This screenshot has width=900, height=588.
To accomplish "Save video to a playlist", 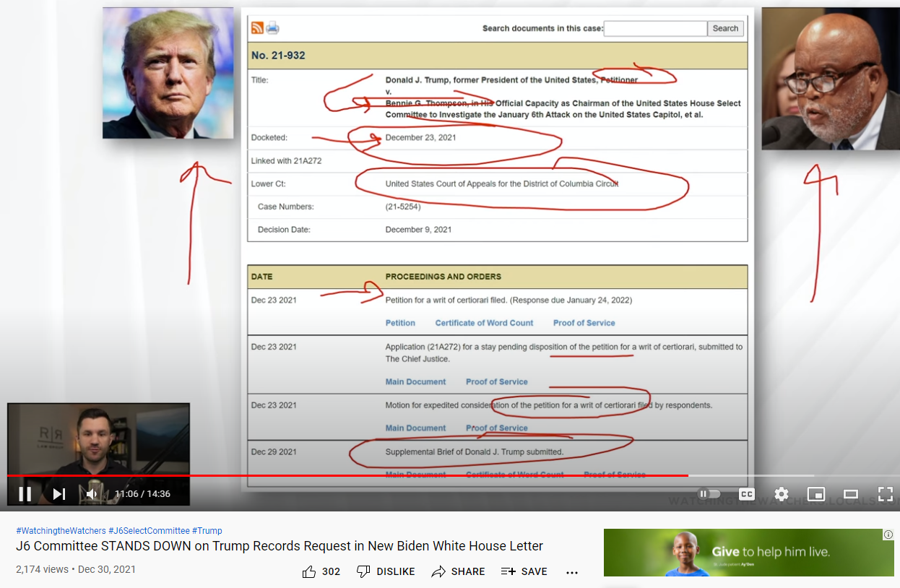I will 524,571.
